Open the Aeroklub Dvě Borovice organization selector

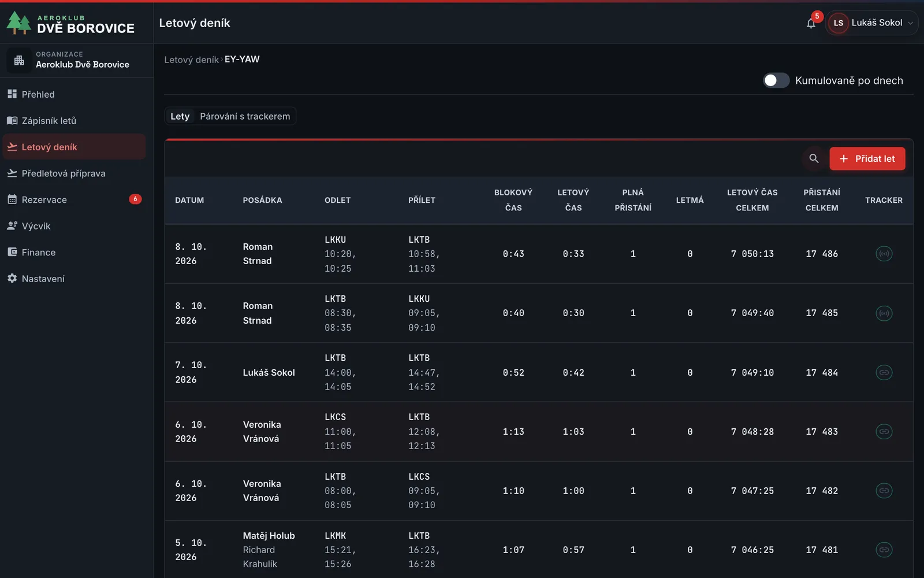coord(77,60)
